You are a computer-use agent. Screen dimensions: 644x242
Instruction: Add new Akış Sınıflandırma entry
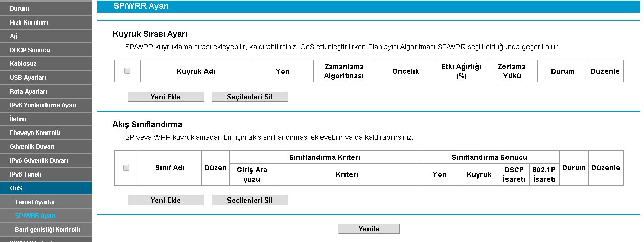(x=166, y=200)
